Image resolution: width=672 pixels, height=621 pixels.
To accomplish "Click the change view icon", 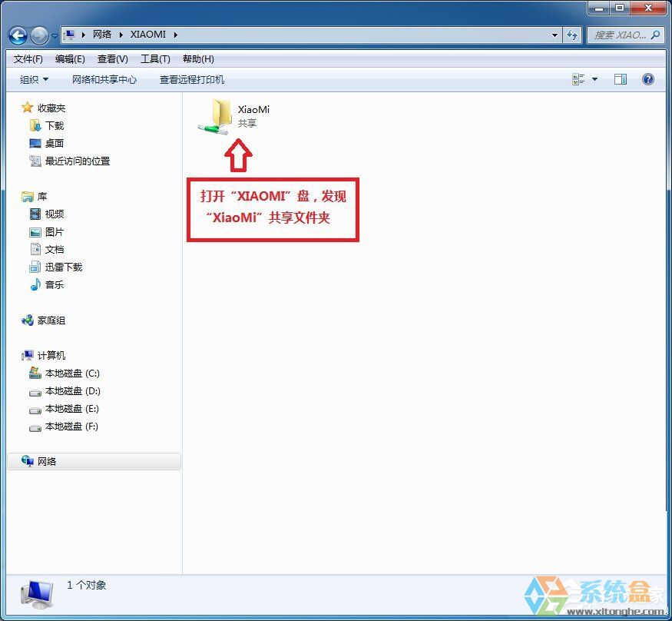I will tap(578, 79).
